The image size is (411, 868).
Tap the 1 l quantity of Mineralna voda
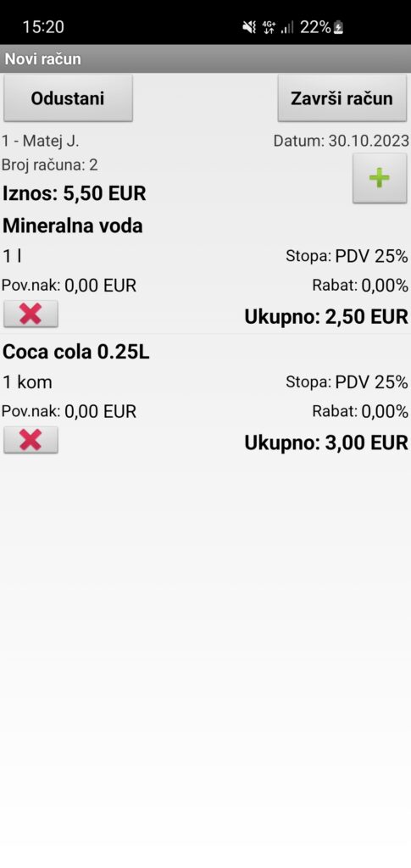[x=12, y=256]
